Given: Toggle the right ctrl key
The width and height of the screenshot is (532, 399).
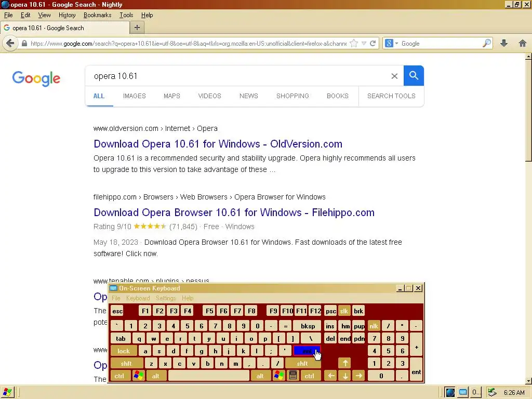Looking at the screenshot, I should pyautogui.click(x=310, y=376).
